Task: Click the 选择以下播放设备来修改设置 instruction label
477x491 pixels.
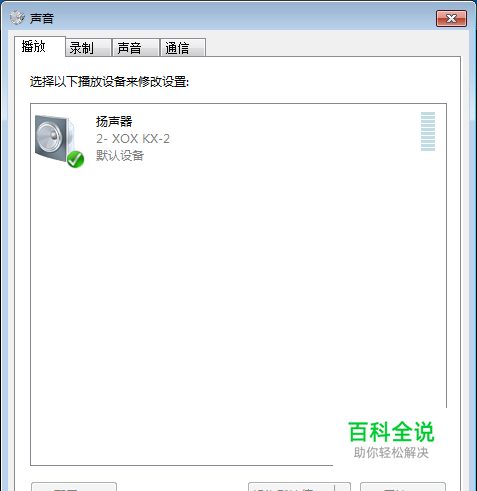Action: pos(109,82)
